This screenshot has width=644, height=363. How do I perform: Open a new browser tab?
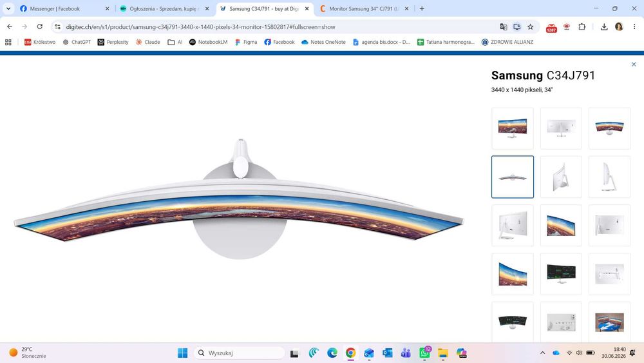pyautogui.click(x=422, y=8)
